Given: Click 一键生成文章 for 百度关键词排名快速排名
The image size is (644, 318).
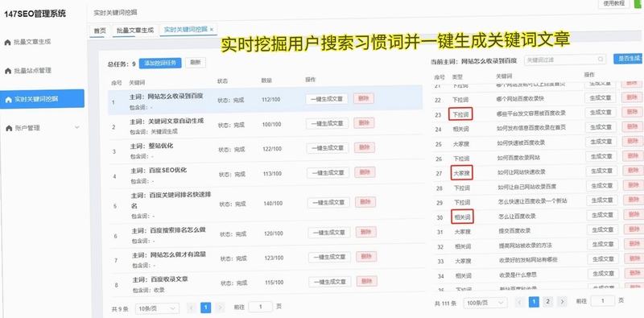Looking at the screenshot, I should pos(328,203).
